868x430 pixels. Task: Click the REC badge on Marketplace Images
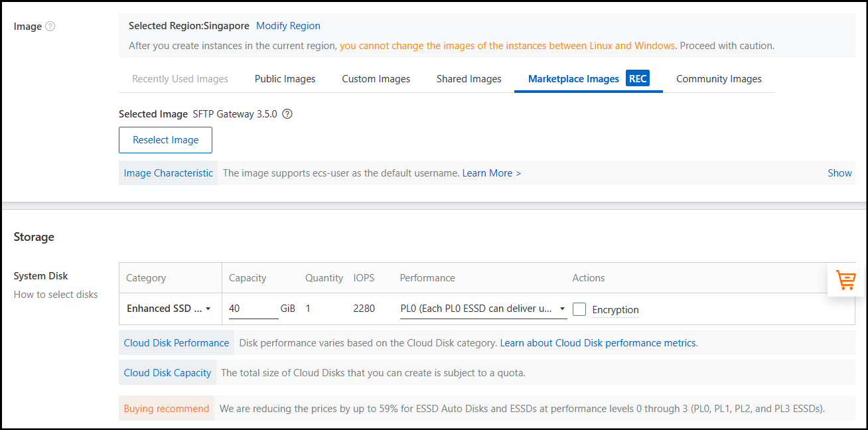point(637,79)
